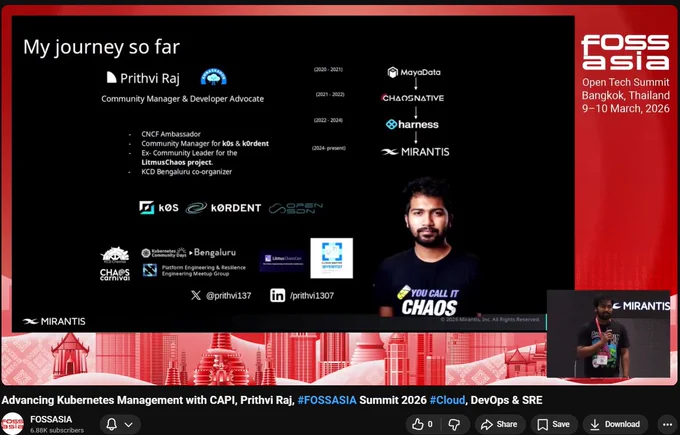The height and width of the screenshot is (435, 680).
Task: Click the LinkedIn /prithvi1307 text on slide
Action: (x=312, y=296)
